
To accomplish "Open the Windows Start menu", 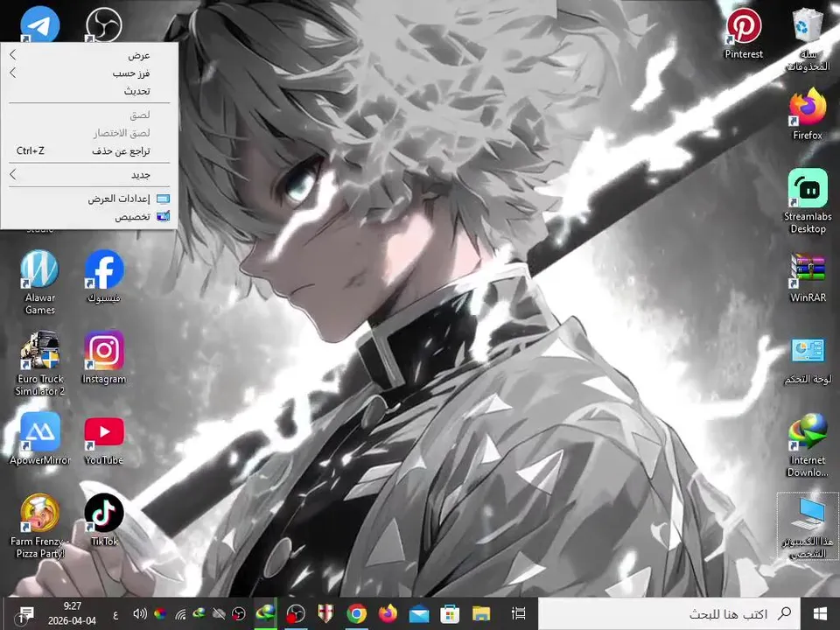I will 820,614.
